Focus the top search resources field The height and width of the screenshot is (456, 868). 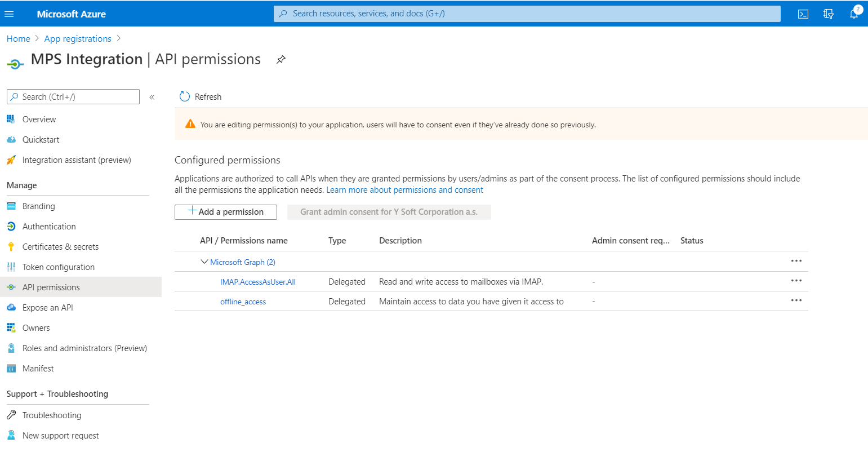527,14
